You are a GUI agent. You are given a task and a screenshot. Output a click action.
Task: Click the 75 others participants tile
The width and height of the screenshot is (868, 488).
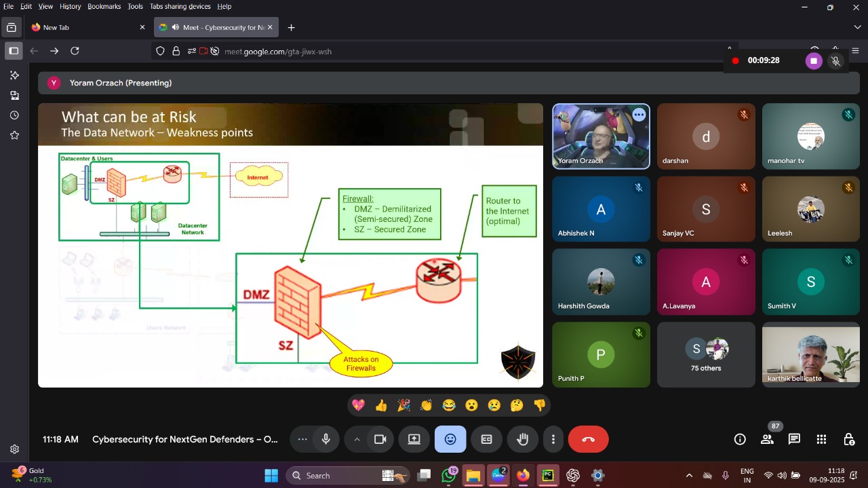click(x=706, y=354)
